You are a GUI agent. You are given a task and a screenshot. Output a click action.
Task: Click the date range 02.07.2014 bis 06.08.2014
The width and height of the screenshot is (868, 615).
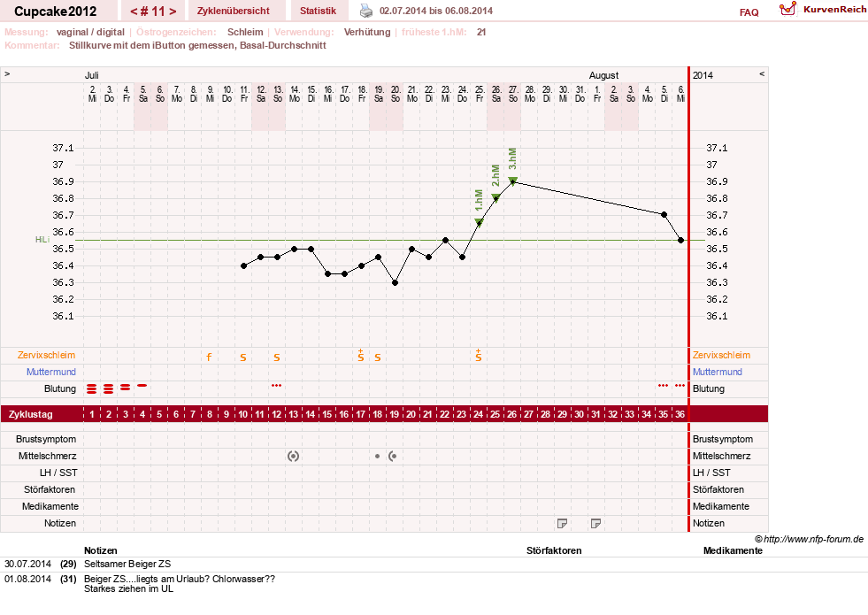pos(436,11)
